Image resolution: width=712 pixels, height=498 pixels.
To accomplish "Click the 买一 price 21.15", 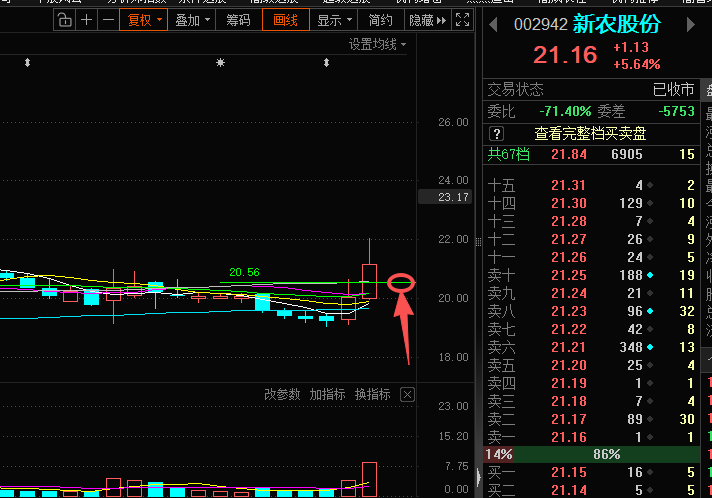I will 569,473.
